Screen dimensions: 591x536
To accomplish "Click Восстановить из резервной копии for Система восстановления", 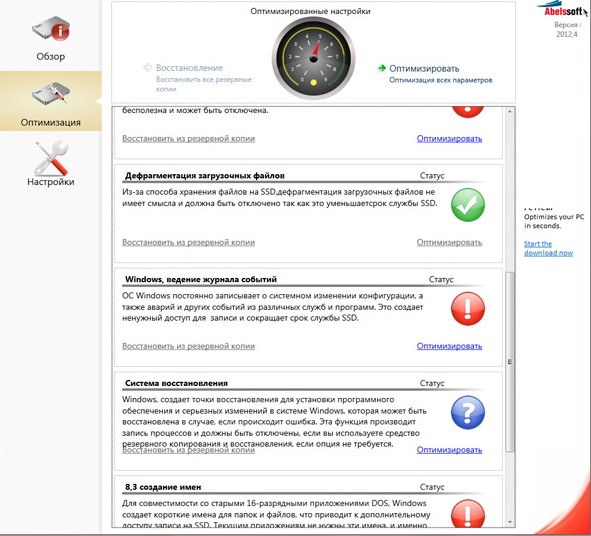I will [x=188, y=450].
